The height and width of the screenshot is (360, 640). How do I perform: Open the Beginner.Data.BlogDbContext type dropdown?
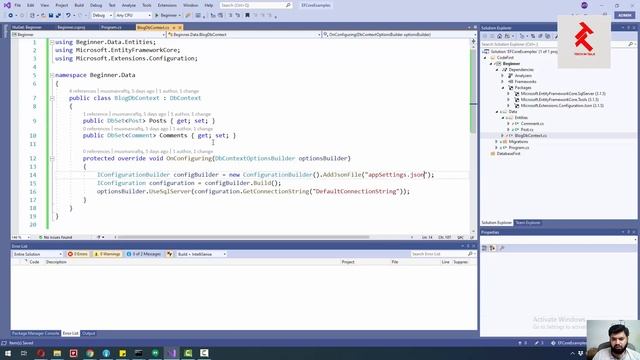point(244,35)
